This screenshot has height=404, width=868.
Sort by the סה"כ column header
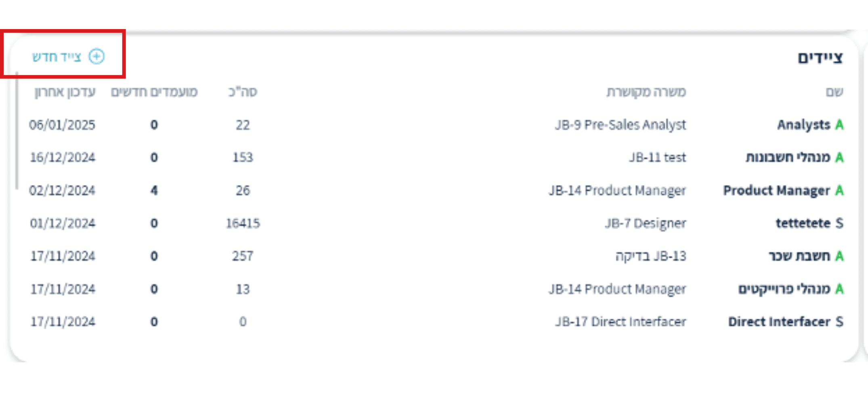click(243, 92)
